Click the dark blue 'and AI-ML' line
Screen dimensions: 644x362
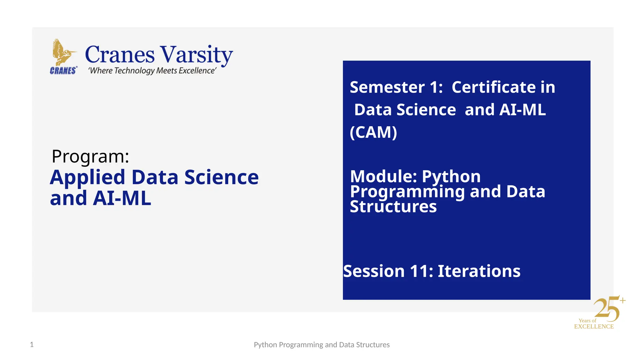101,198
